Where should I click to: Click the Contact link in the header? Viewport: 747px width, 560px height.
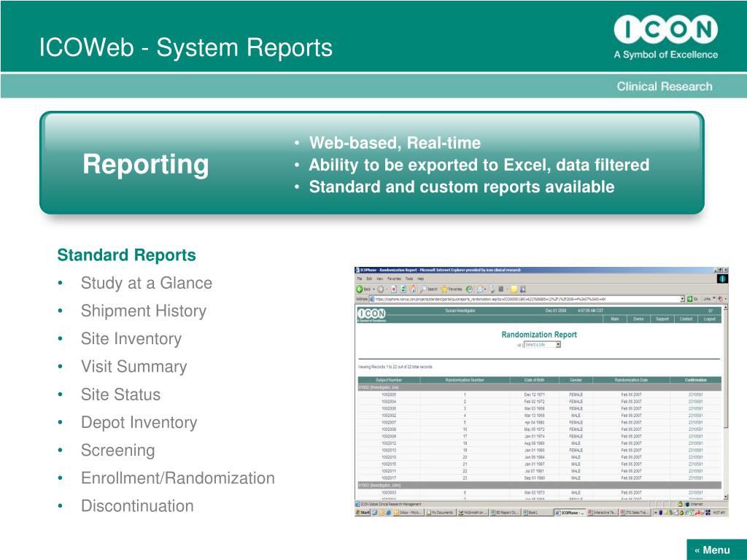click(x=686, y=319)
